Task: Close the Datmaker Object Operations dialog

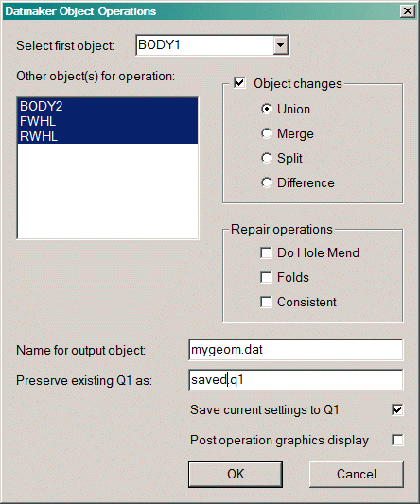Action: click(408, 11)
